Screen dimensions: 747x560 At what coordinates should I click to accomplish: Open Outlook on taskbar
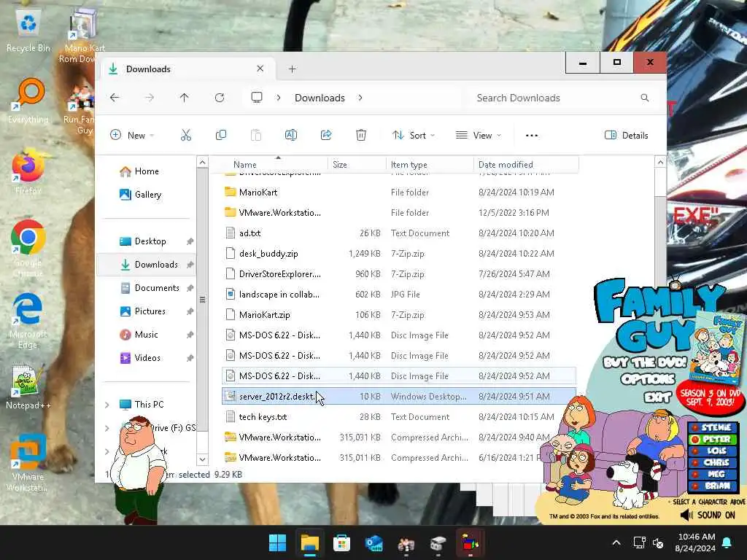pyautogui.click(x=374, y=542)
